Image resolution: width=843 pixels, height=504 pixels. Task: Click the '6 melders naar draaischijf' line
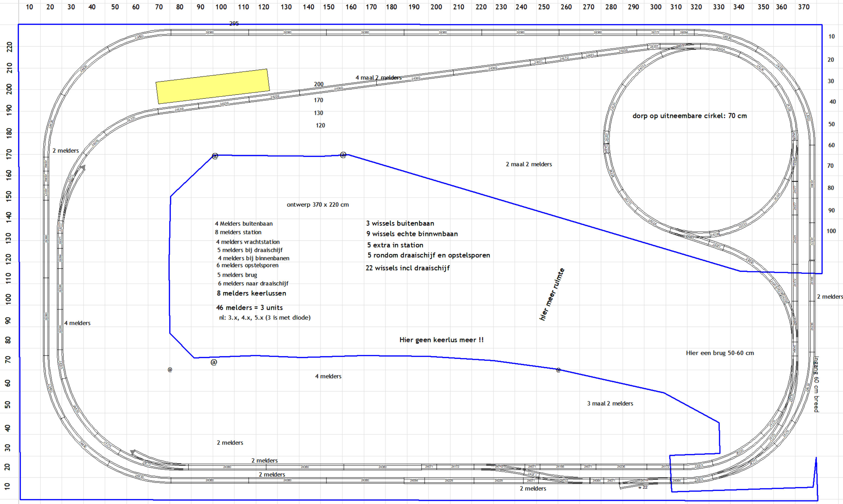pos(253,284)
